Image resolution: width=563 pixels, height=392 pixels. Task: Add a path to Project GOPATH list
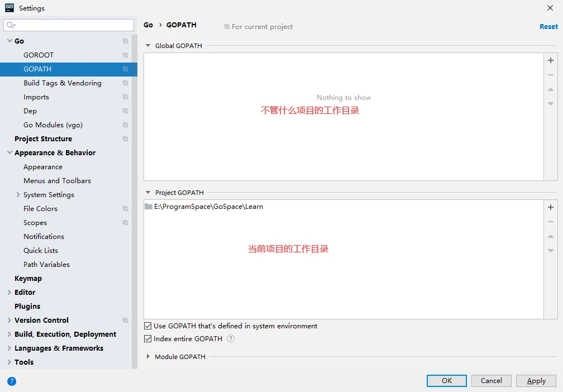click(551, 207)
